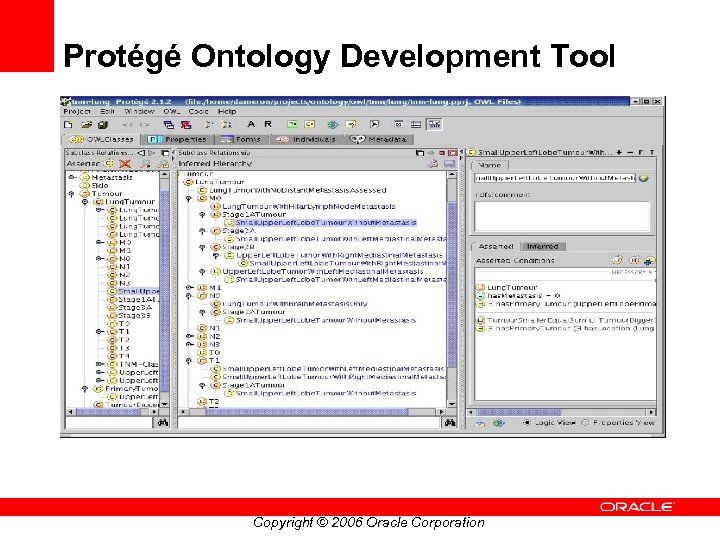Collapse Stage3B node in Inferred Hierarchy
This screenshot has width=720, height=540.
point(202,247)
